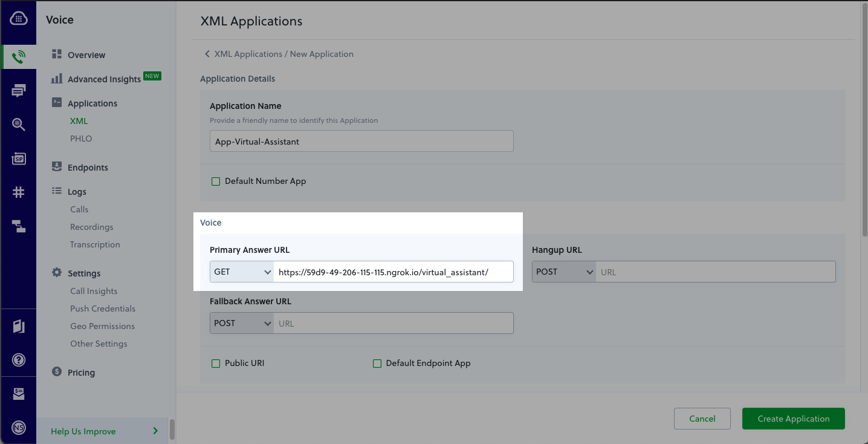Open the SIP Trunking icon

point(18,158)
